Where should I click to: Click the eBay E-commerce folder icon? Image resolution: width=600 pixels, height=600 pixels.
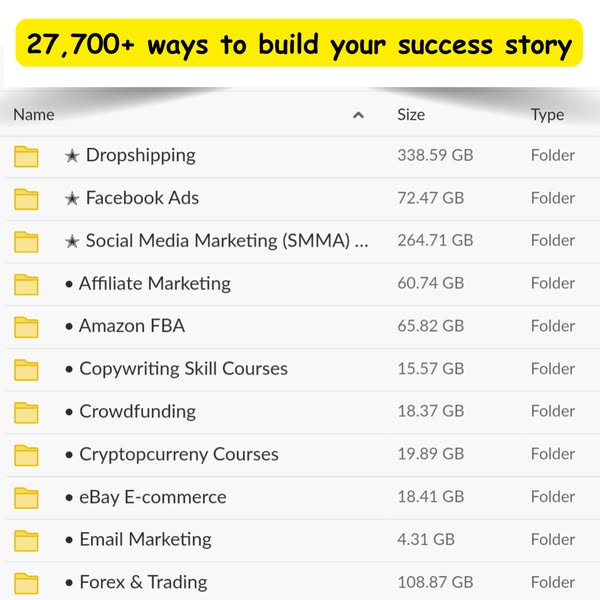pos(26,498)
